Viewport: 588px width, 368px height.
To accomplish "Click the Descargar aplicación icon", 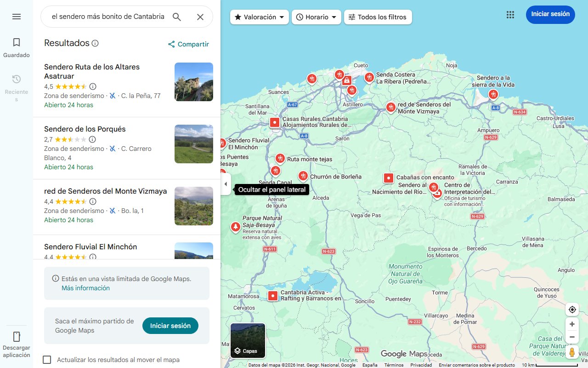I will coord(17,336).
